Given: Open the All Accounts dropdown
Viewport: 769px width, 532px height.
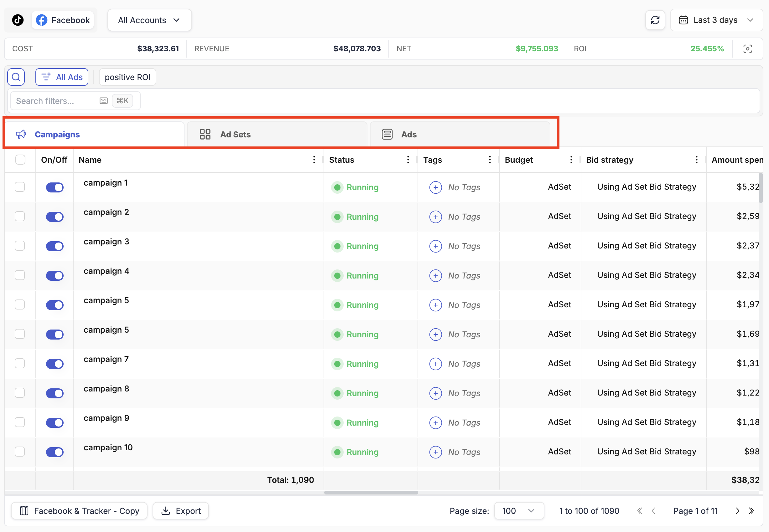Looking at the screenshot, I should pos(149,20).
